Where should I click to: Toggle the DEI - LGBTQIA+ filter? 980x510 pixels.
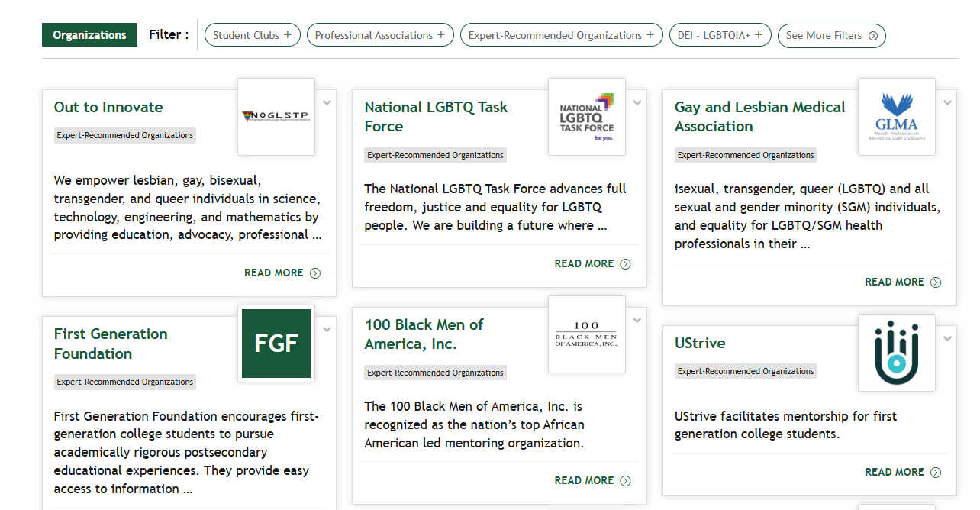(x=719, y=35)
